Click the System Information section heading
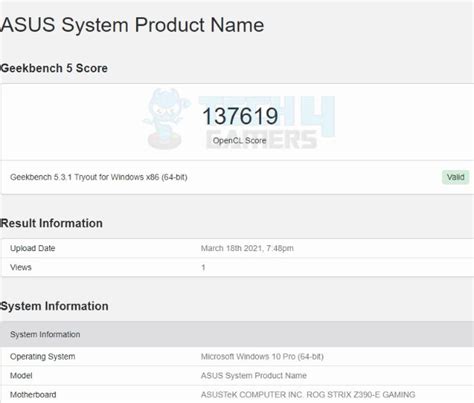The height and width of the screenshot is (403, 474). (54, 306)
